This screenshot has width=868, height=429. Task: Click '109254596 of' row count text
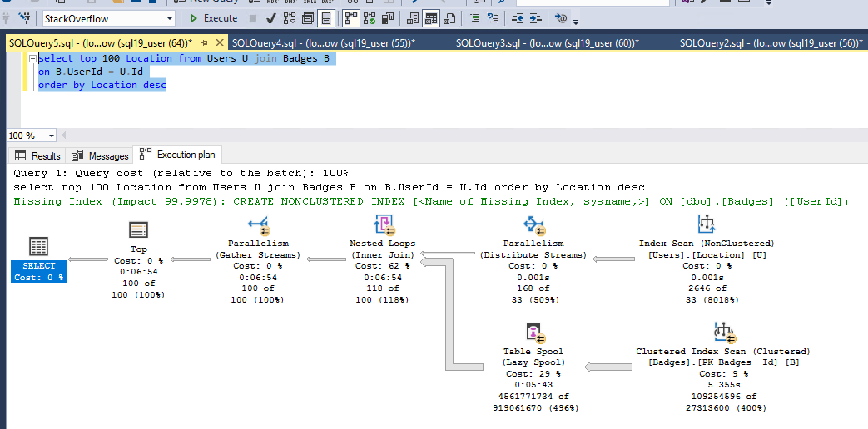723,397
